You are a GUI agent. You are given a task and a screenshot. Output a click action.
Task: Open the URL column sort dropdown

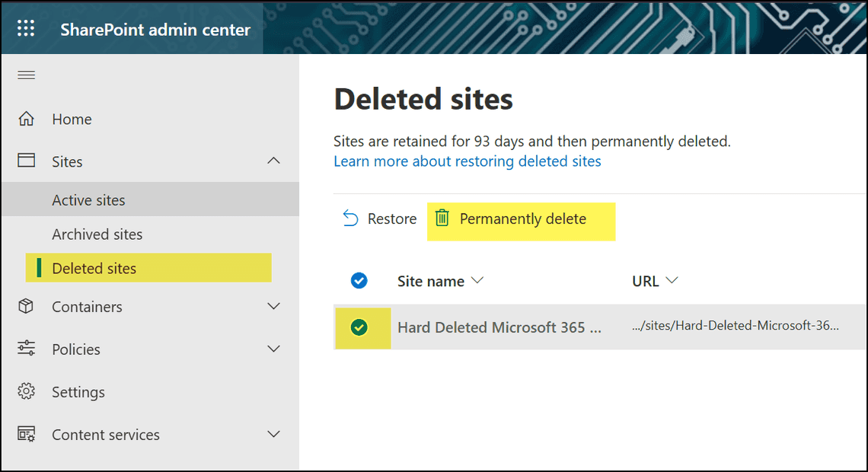672,281
